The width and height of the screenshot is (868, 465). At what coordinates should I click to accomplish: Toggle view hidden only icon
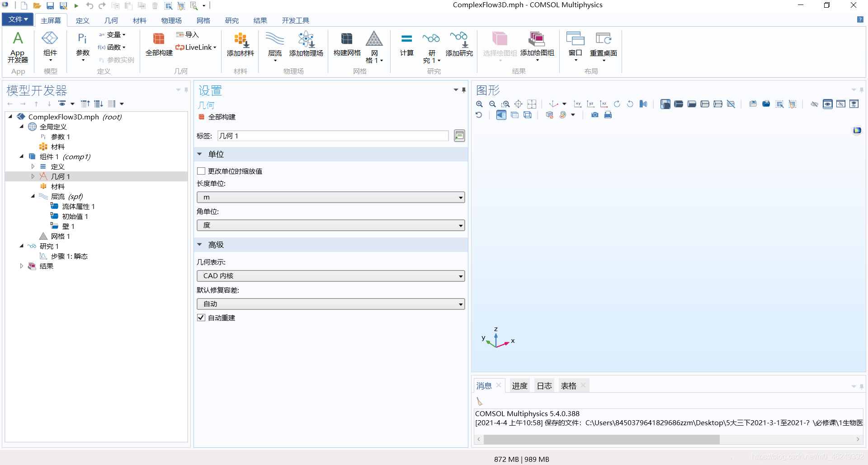(841, 104)
